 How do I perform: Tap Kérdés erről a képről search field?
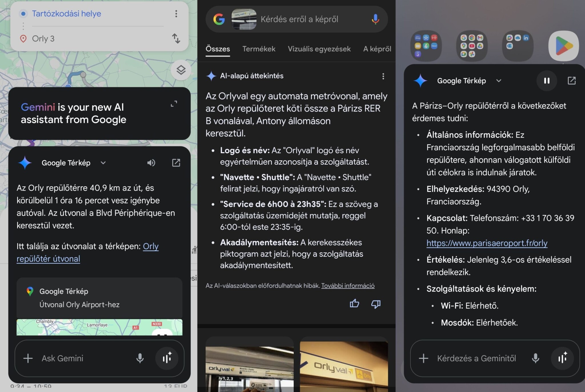click(x=299, y=19)
